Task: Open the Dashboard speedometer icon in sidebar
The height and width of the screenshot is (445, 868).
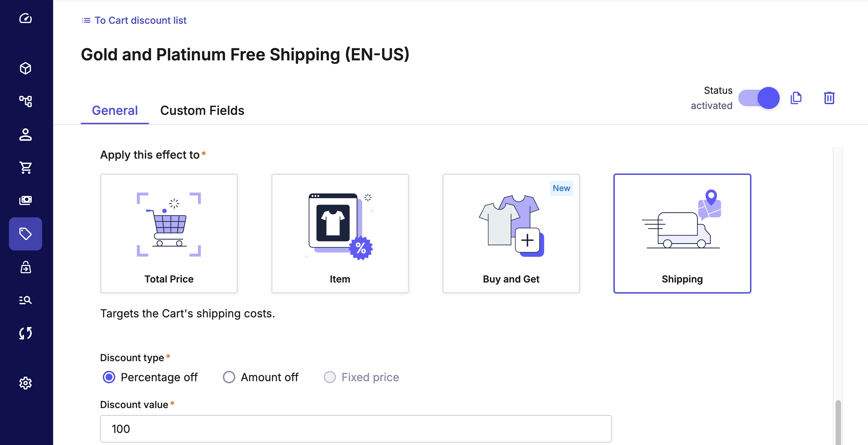Action: pos(26,18)
